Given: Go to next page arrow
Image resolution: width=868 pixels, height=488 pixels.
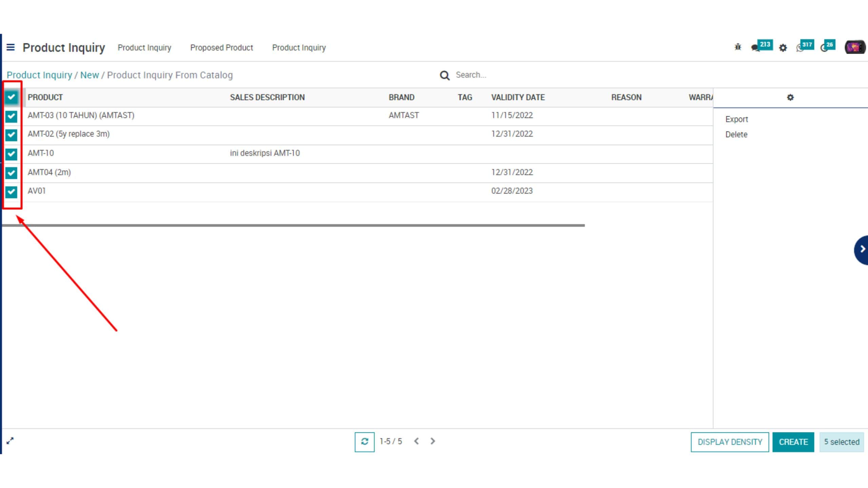Looking at the screenshot, I should [x=433, y=441].
